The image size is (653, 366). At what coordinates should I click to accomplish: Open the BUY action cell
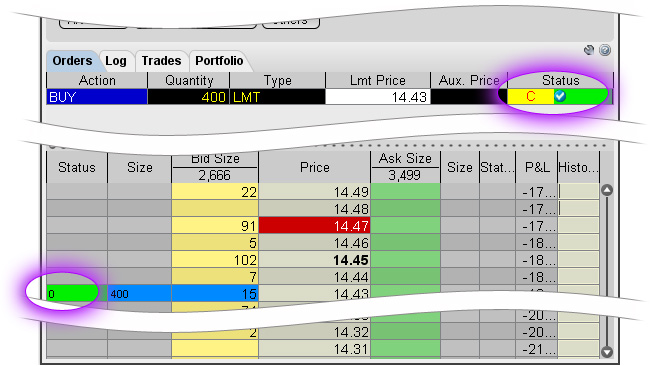97,97
